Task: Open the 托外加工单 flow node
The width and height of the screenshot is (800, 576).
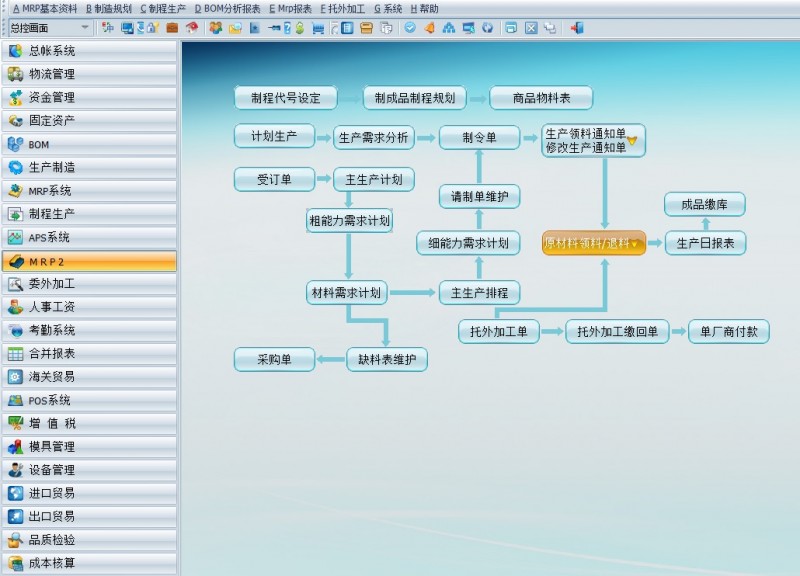Action: 498,332
